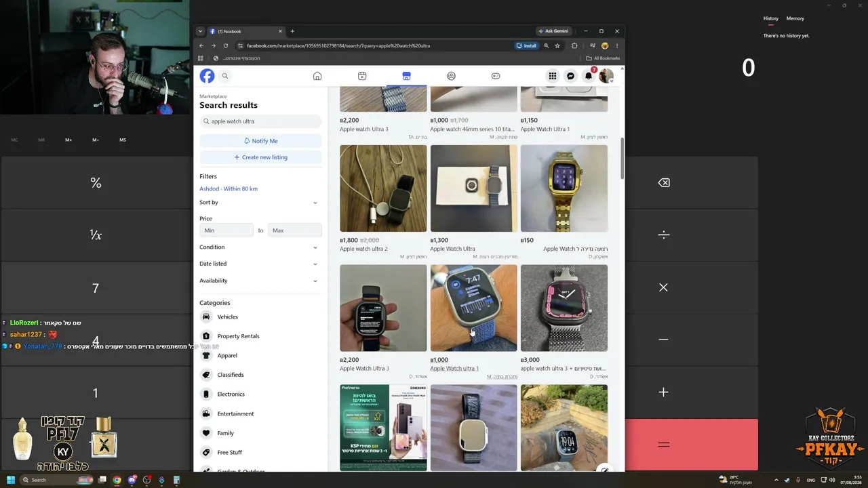Click the zoom magnifier in address bar

click(546, 45)
